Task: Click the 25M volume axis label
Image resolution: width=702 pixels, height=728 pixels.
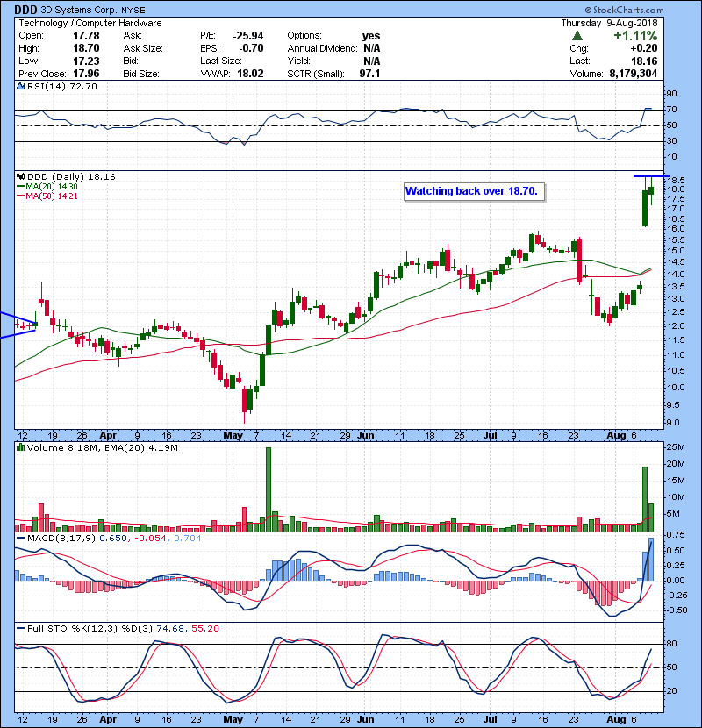Action: pyautogui.click(x=676, y=447)
